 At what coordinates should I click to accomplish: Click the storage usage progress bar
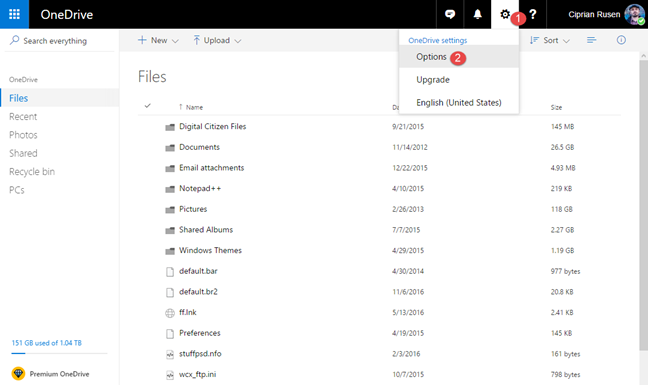59,353
